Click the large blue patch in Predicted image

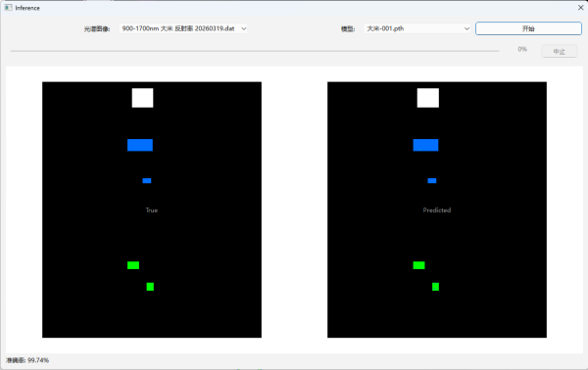[x=425, y=145]
